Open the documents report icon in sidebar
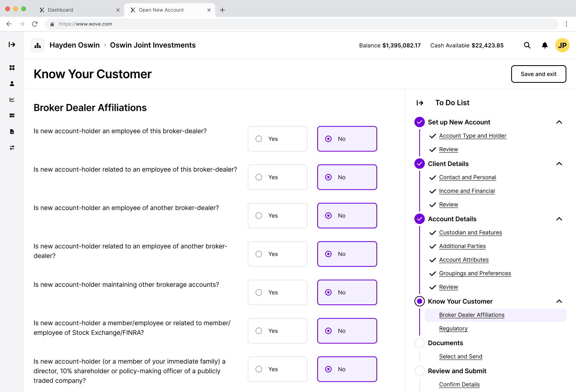The image size is (576, 392). pos(12,132)
